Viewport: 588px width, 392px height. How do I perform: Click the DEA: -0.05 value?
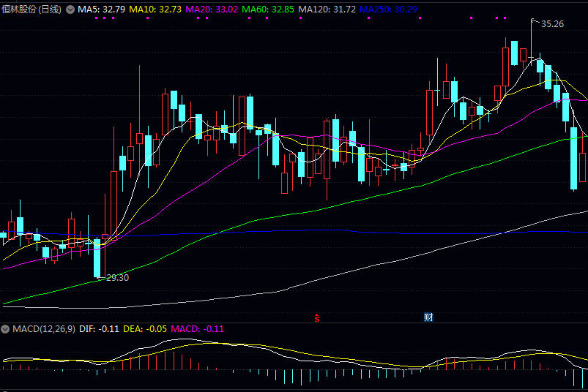145,329
